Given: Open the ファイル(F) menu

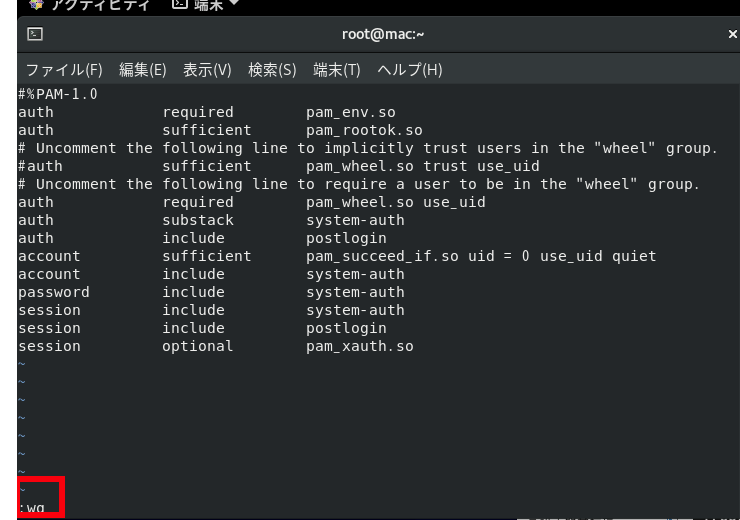Looking at the screenshot, I should pos(64,70).
